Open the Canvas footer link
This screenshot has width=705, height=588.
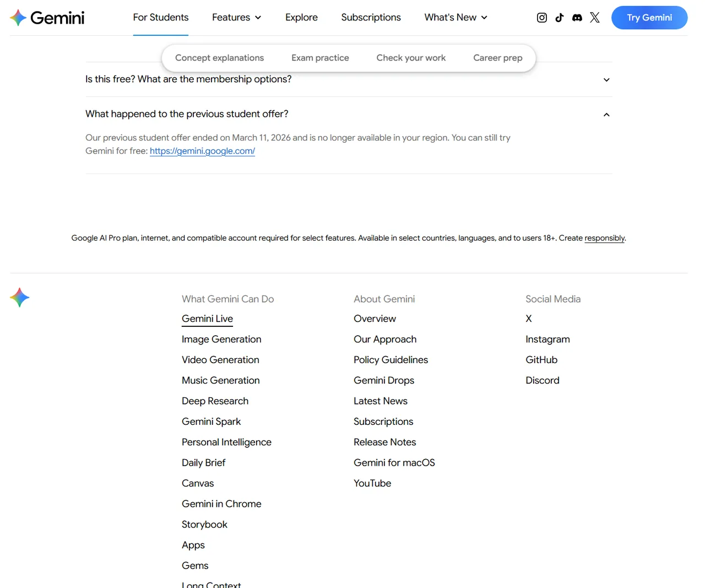click(198, 483)
